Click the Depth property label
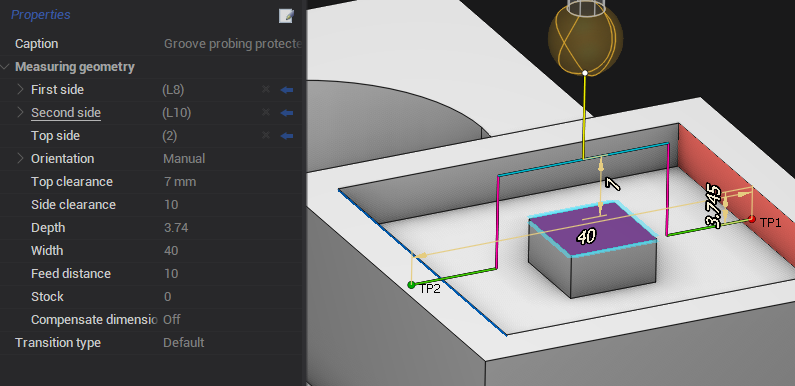795x386 pixels. click(x=48, y=228)
